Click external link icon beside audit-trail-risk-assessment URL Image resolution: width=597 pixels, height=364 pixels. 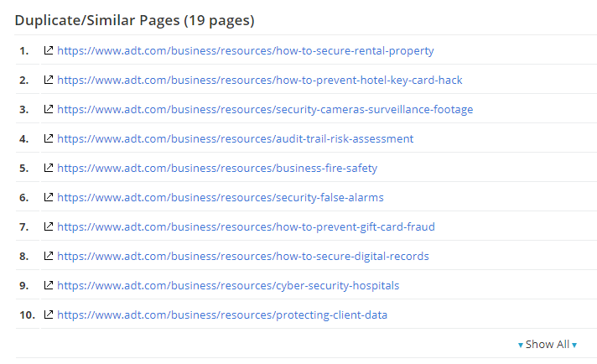pyautogui.click(x=49, y=138)
